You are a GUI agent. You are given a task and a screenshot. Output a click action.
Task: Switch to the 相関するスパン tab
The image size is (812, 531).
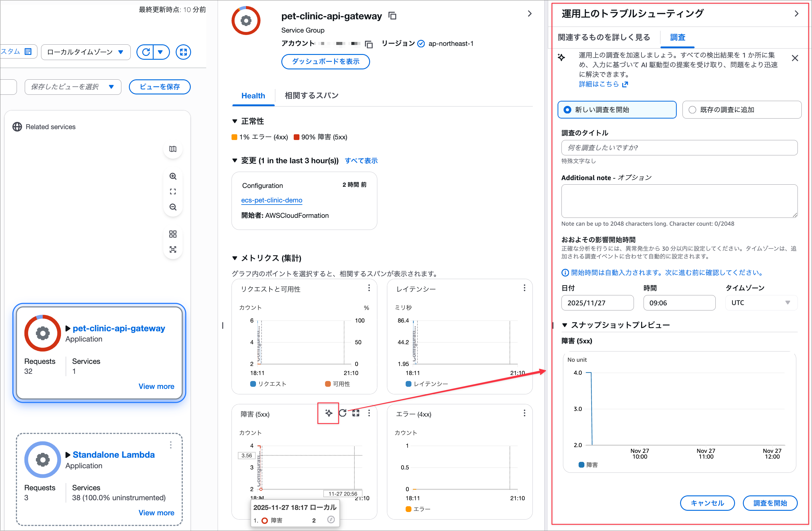coord(311,96)
